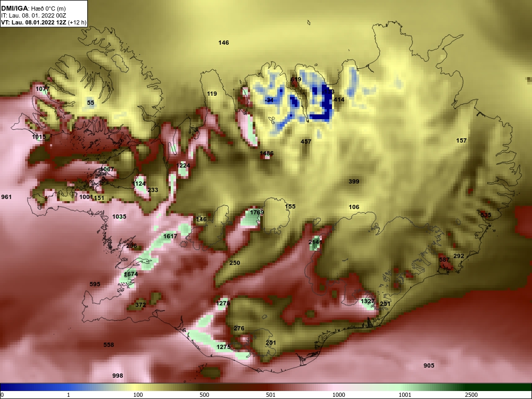The height and width of the screenshot is (399, 532).
Task: Click the 251 label beside 1327
Action: [385, 304]
